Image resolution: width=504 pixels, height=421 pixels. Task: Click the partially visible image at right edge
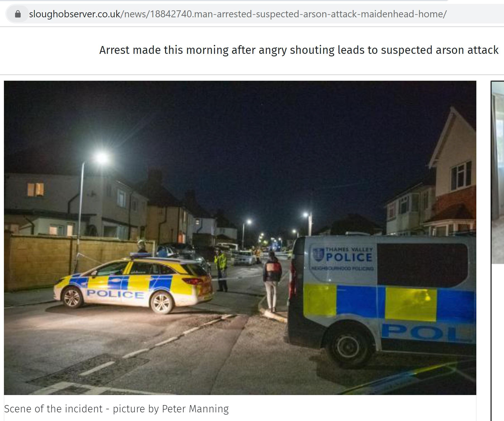tap(498, 172)
